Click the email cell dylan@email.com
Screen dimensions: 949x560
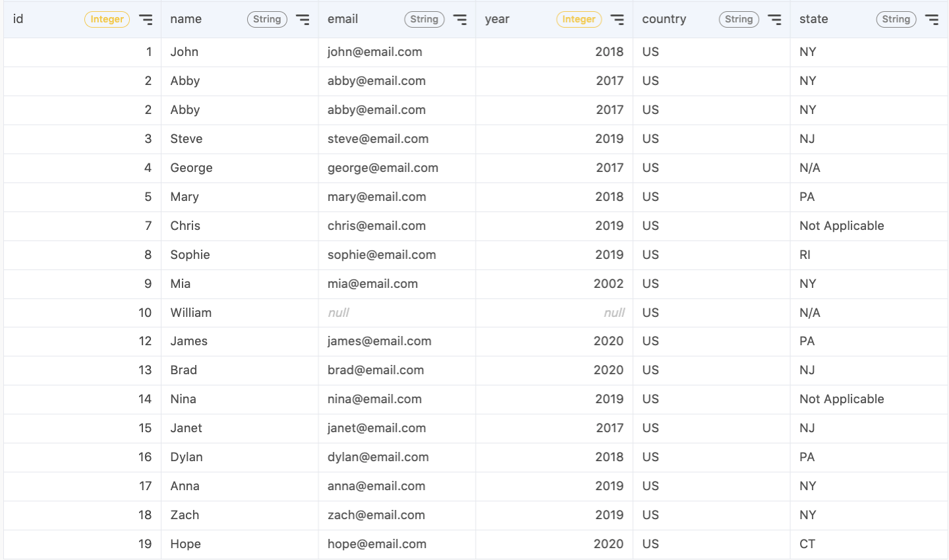point(397,457)
